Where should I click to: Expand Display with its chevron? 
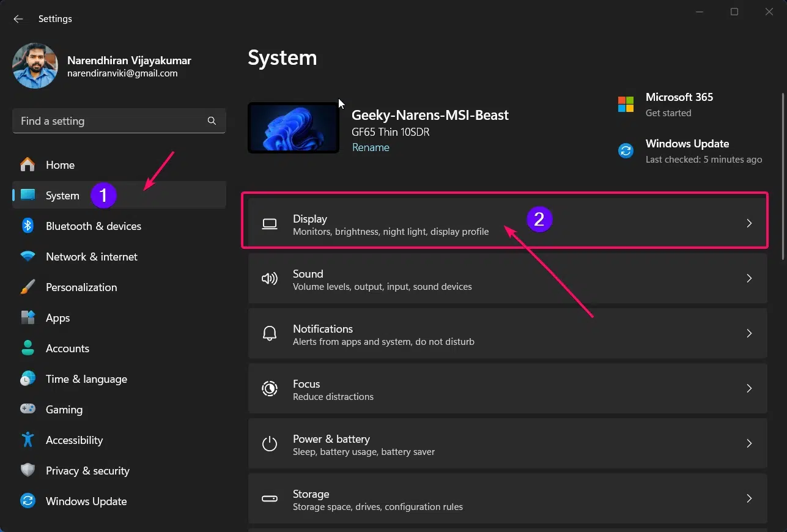pos(749,224)
